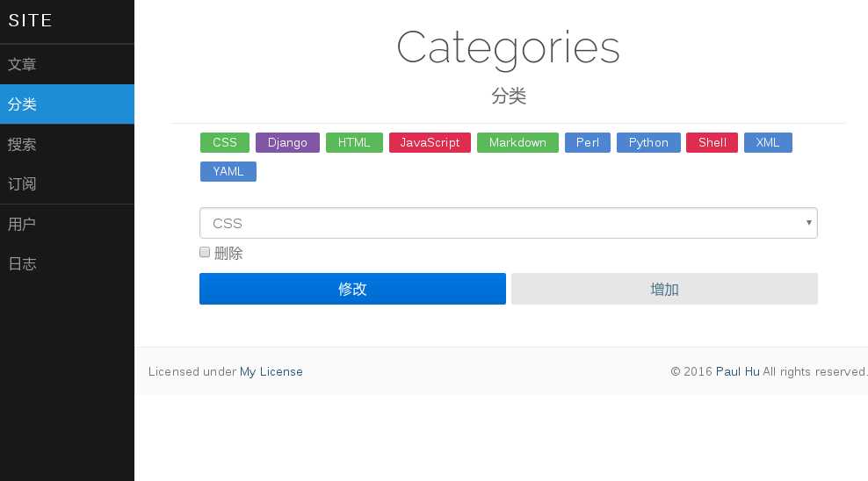Viewport: 868px width, 481px height.
Task: Click the JavaScript category tag
Action: point(430,143)
